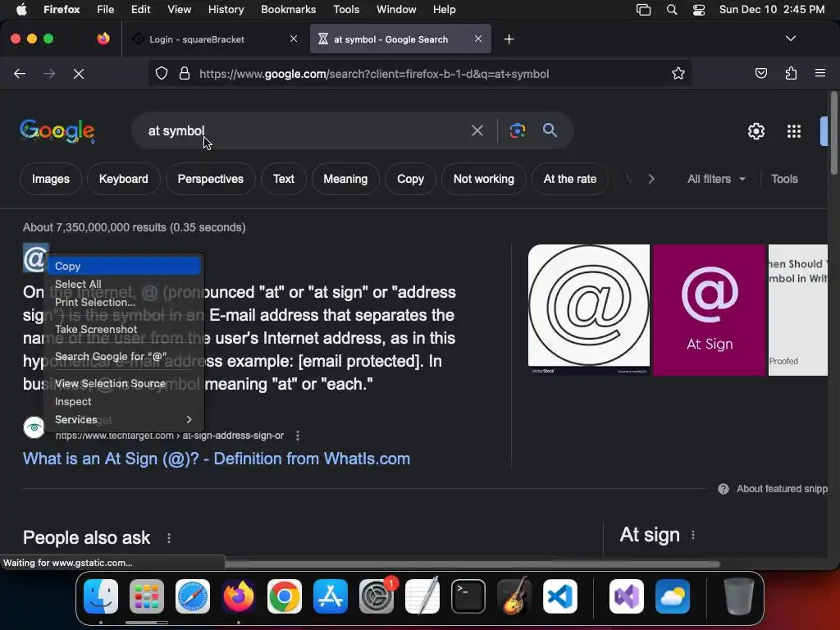This screenshot has width=840, height=630.
Task: Select the Meaning filter chip
Action: pyautogui.click(x=345, y=179)
